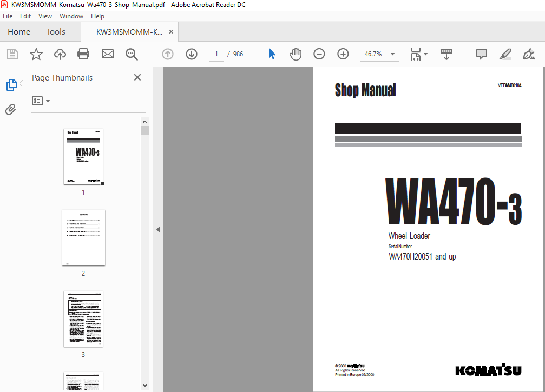This screenshot has height=392, width=545.
Task: Open the Help menu
Action: [97, 16]
